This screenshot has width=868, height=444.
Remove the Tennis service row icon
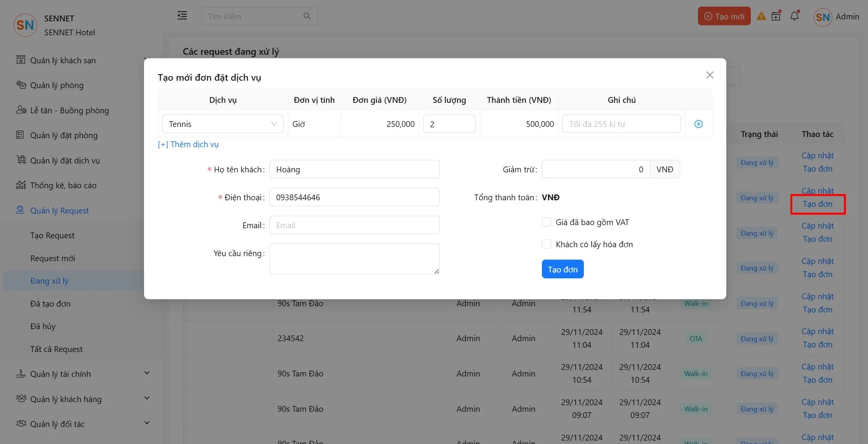click(698, 124)
